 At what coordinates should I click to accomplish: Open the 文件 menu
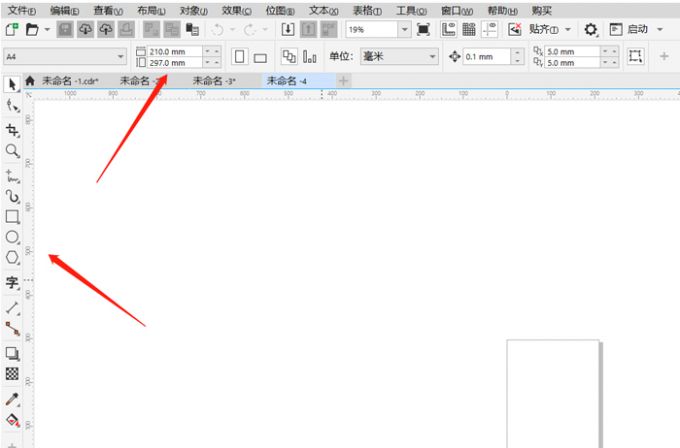(x=22, y=11)
